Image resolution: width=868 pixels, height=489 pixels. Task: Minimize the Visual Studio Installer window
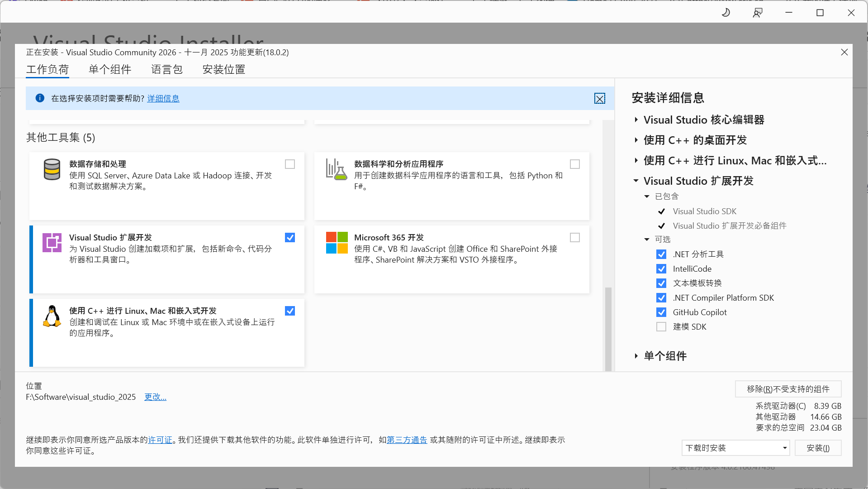click(789, 13)
